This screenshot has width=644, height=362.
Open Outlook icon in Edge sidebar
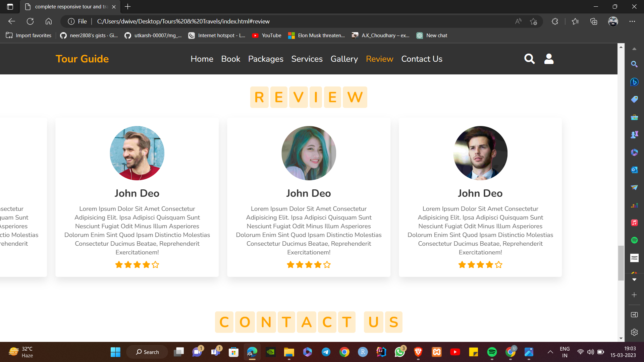click(634, 170)
